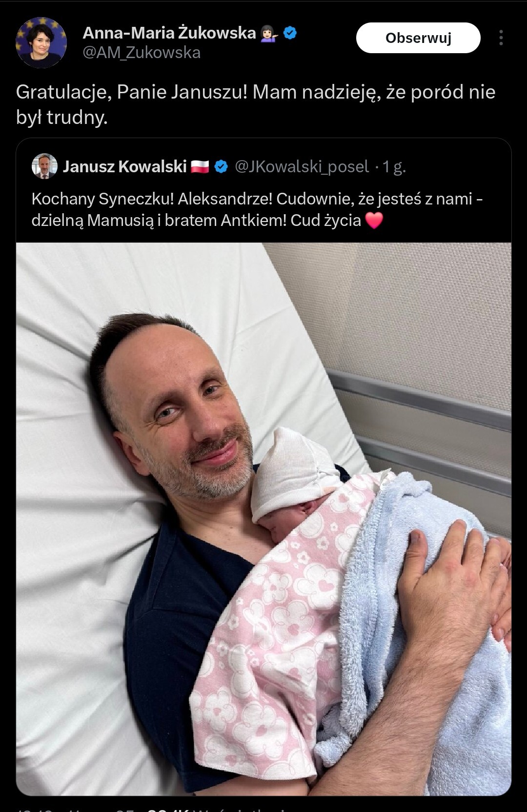Screen dimensions: 527x812
Task: Open the three-dot more options menu
Action: [501, 38]
